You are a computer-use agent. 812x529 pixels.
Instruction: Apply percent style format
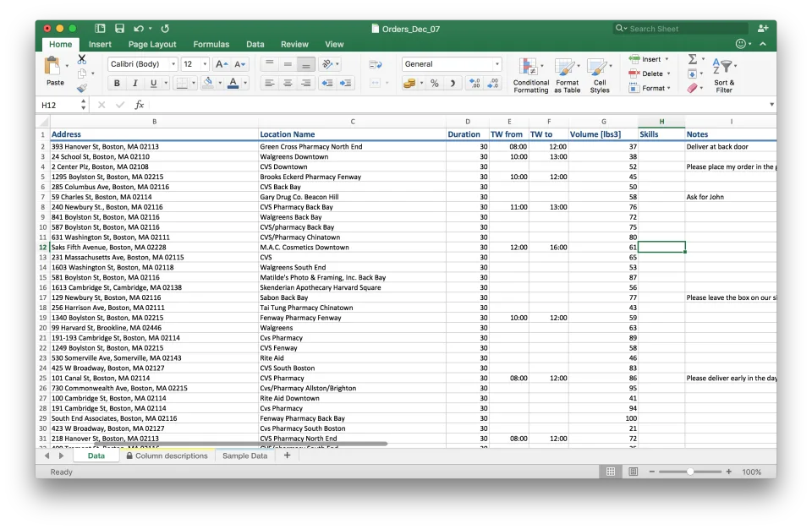pos(435,83)
